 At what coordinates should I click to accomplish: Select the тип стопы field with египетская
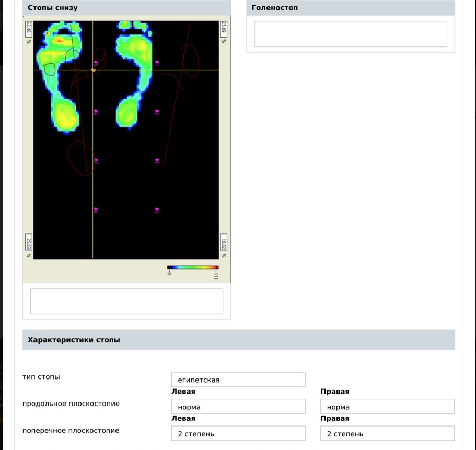tap(238, 380)
